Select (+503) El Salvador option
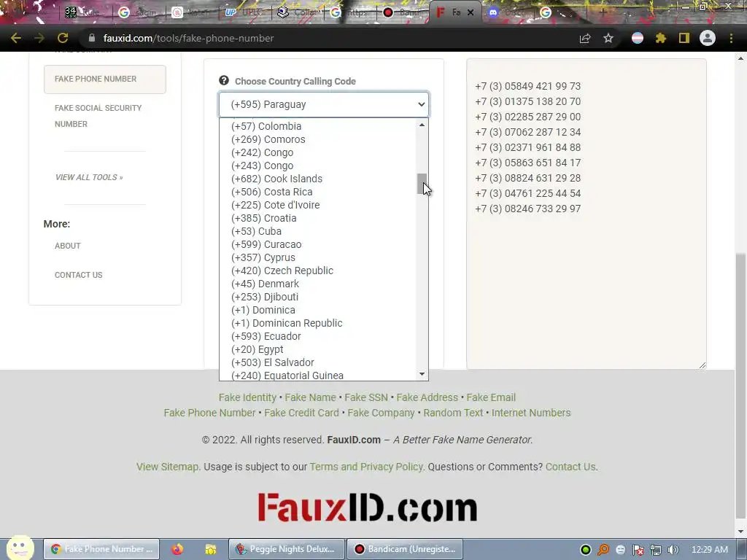 [x=317, y=362]
